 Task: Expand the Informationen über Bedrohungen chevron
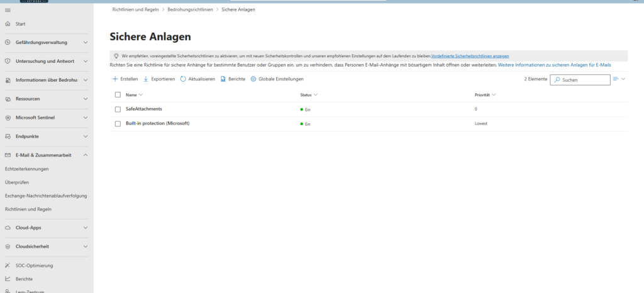point(86,80)
